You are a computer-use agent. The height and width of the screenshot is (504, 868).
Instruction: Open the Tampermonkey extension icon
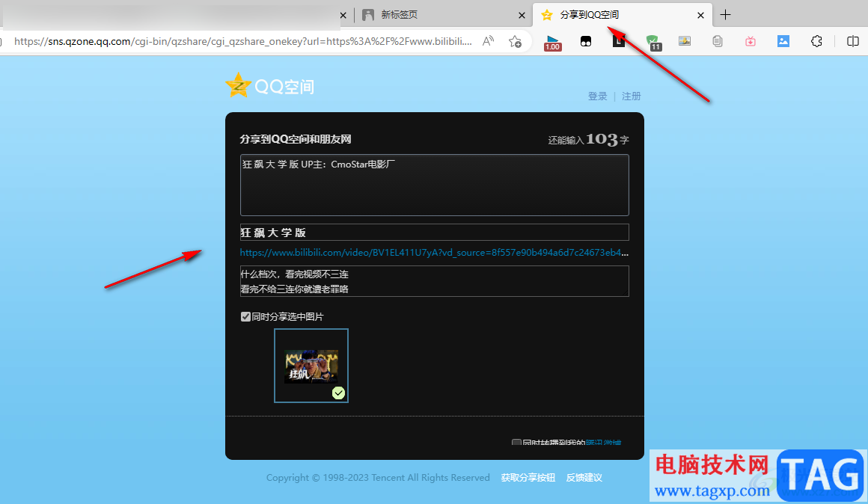pyautogui.click(x=586, y=41)
